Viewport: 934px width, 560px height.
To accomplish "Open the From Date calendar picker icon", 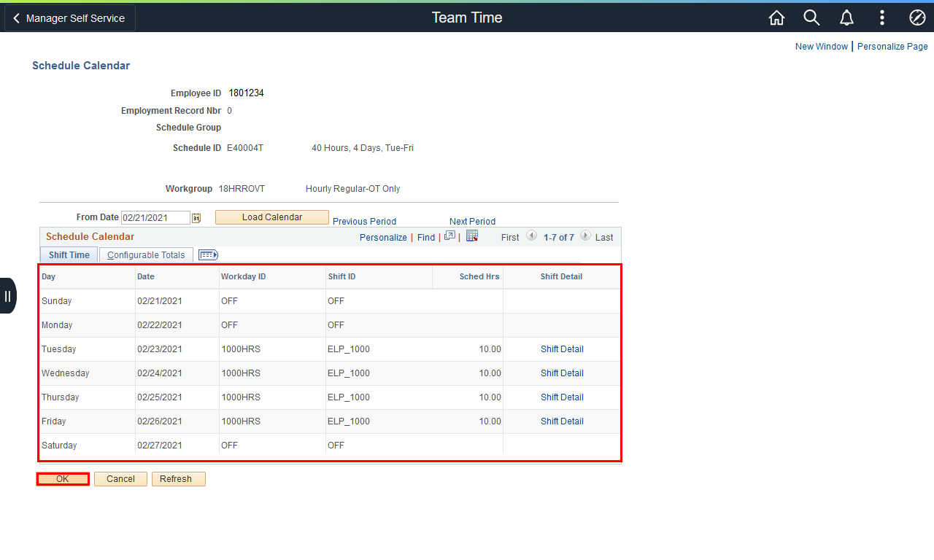I will 196,217.
